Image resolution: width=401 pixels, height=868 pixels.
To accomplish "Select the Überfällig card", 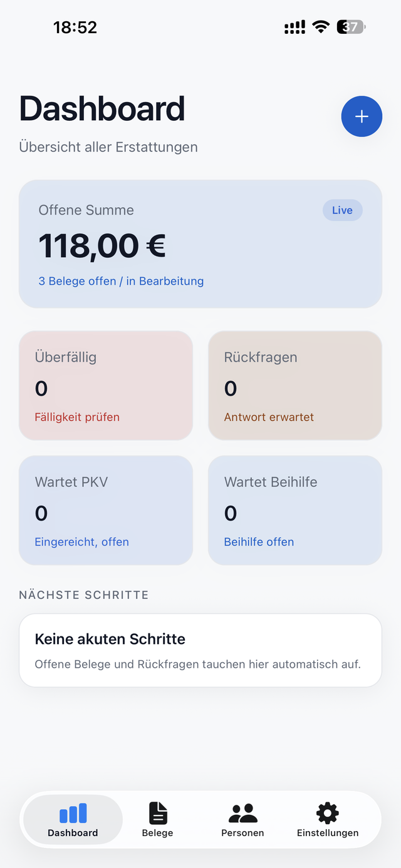I will [x=105, y=385].
